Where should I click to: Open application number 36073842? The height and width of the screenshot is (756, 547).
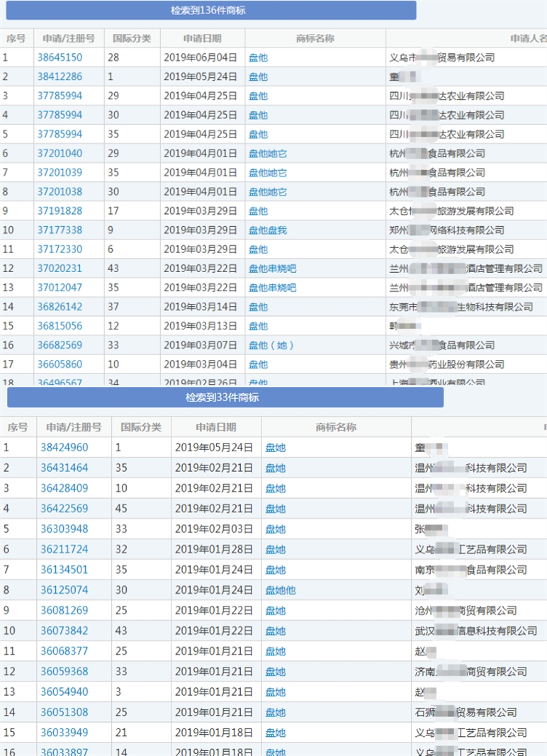(64, 631)
